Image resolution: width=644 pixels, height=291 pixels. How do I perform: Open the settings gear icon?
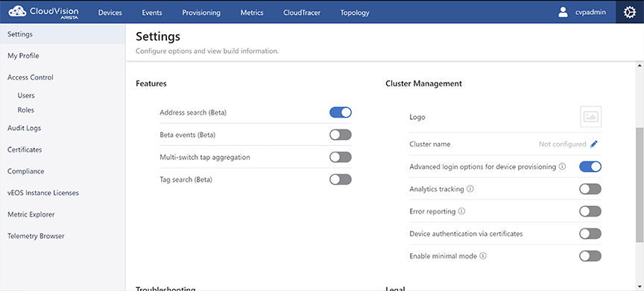(x=629, y=13)
